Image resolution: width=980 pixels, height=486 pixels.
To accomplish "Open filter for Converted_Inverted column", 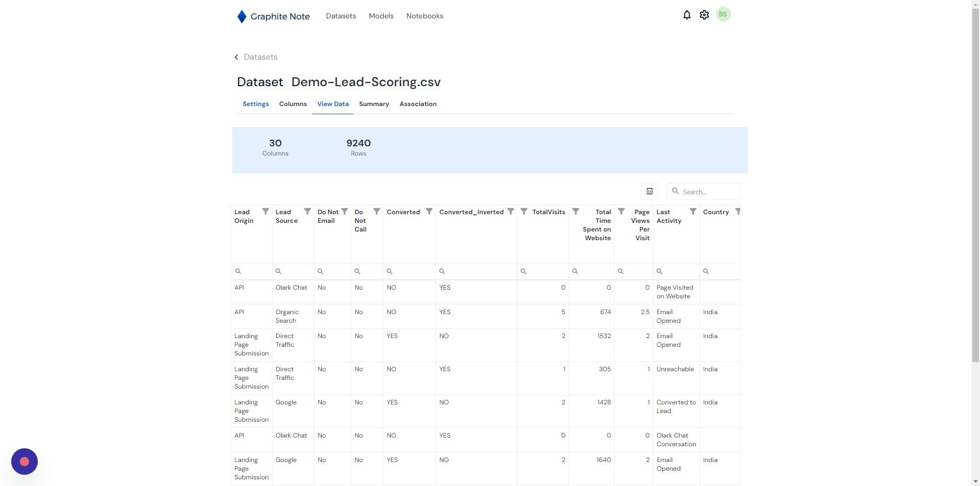I will (510, 211).
